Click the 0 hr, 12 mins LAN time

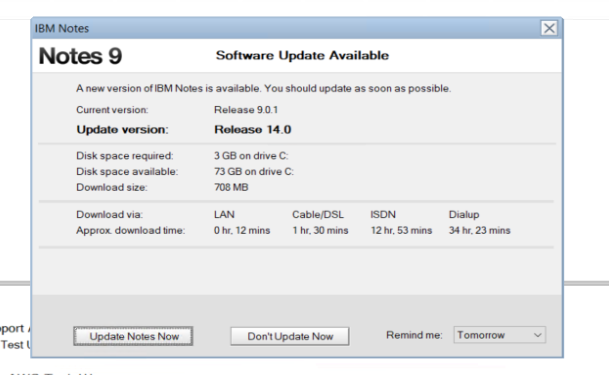242,230
